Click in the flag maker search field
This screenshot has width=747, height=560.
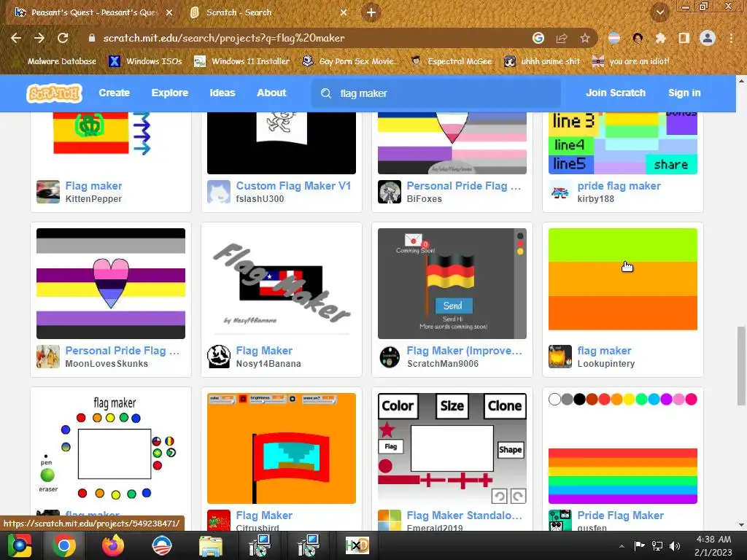[436, 93]
